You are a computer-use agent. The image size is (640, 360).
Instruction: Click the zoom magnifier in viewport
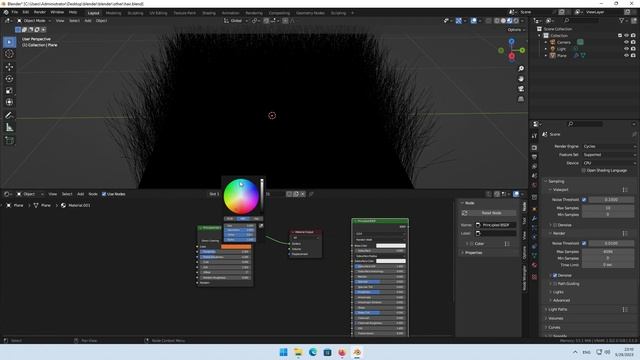pyautogui.click(x=521, y=69)
